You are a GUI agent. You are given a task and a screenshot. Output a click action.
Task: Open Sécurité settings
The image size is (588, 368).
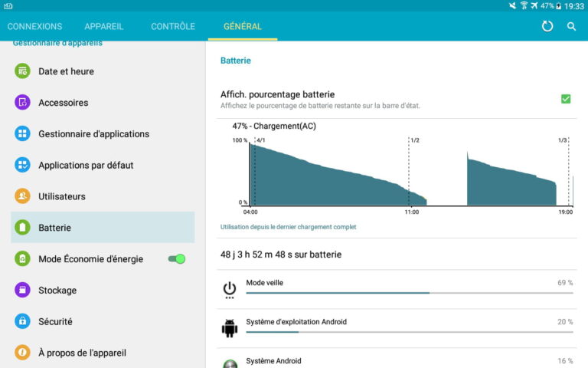pos(103,321)
